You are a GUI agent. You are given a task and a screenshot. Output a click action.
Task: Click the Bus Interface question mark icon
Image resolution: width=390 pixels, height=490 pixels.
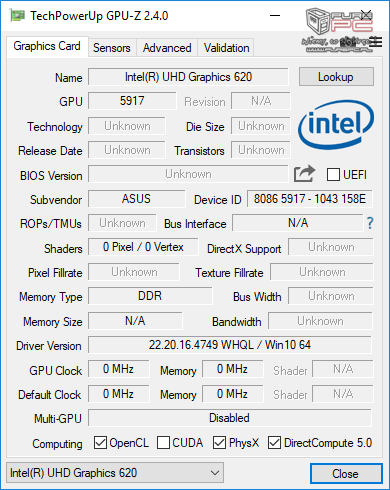pyautogui.click(x=370, y=223)
